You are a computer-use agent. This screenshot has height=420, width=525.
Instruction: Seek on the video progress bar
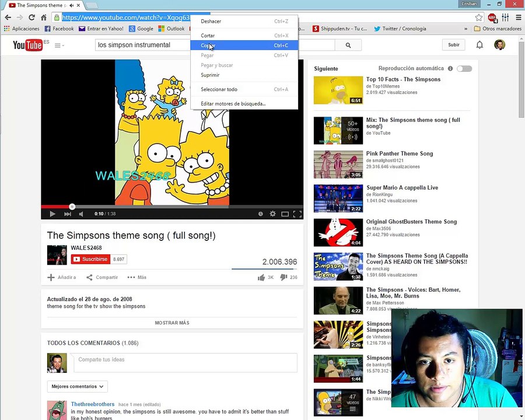(172, 206)
